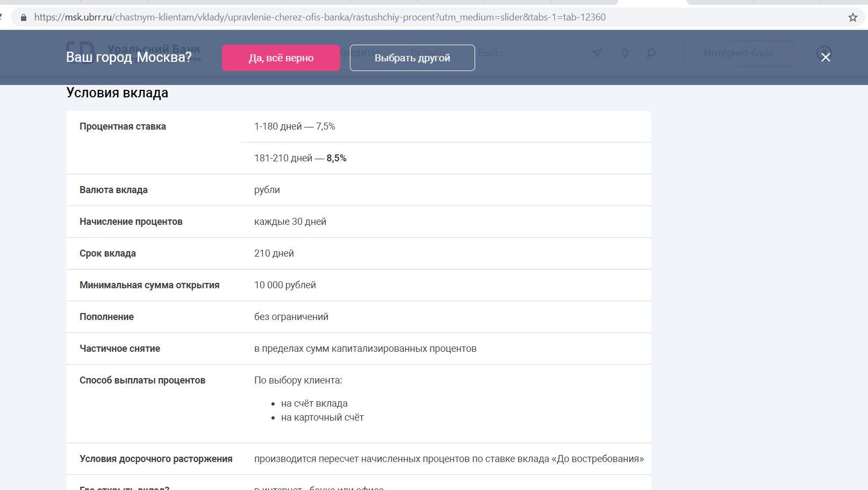The height and width of the screenshot is (490, 868).
Task: Bookmark this page with the star icon
Action: (x=852, y=17)
